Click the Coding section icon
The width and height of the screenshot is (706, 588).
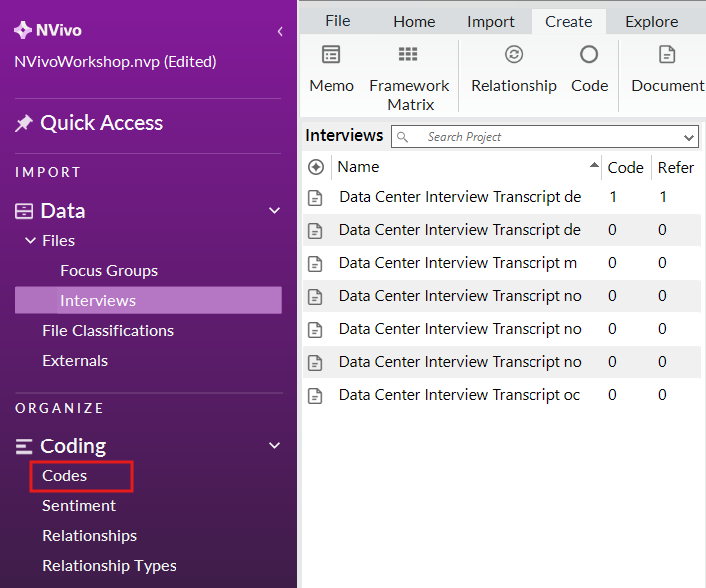24,446
